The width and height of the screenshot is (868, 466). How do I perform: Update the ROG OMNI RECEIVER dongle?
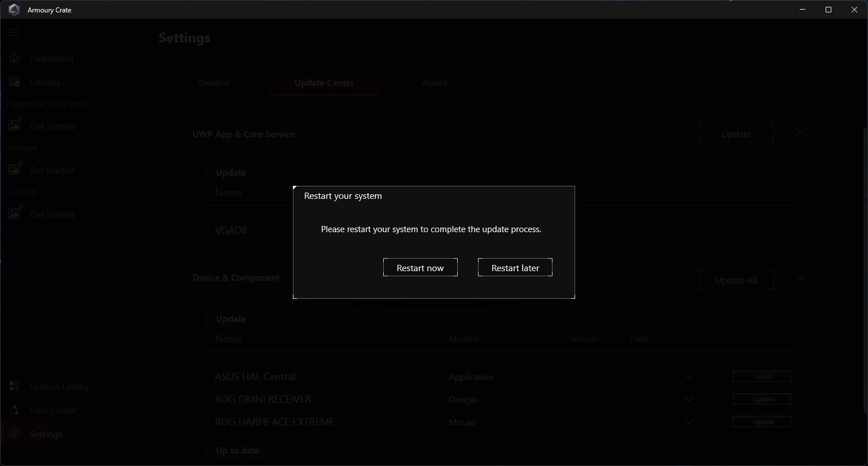coord(762,399)
